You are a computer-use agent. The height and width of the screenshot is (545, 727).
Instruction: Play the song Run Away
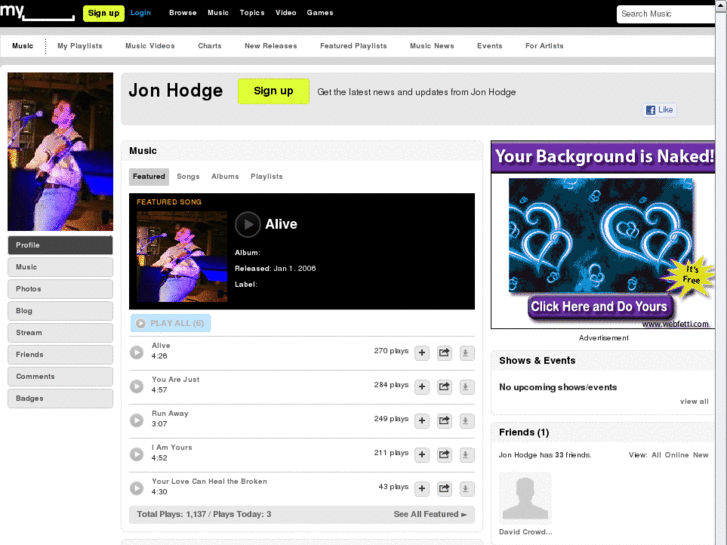(x=136, y=420)
